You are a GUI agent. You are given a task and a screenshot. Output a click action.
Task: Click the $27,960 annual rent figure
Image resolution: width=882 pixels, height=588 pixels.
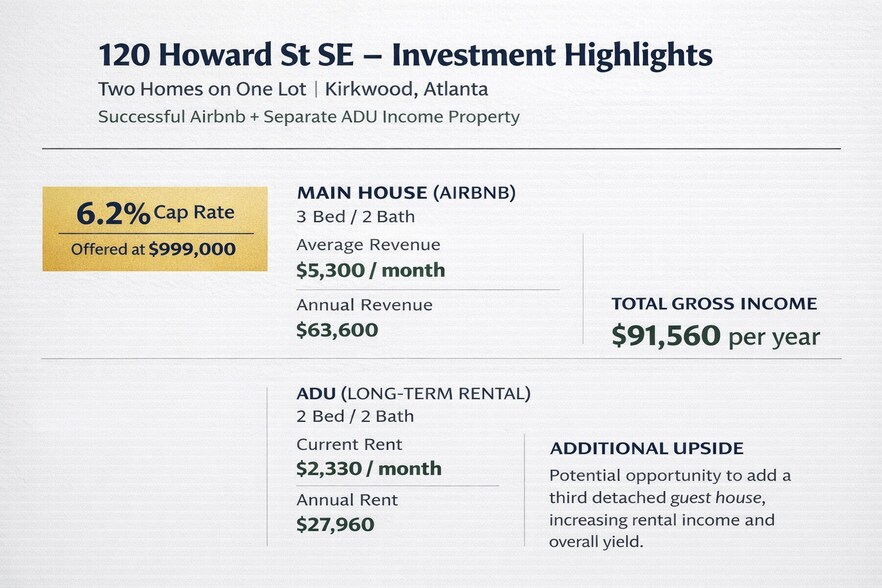pyautogui.click(x=335, y=524)
